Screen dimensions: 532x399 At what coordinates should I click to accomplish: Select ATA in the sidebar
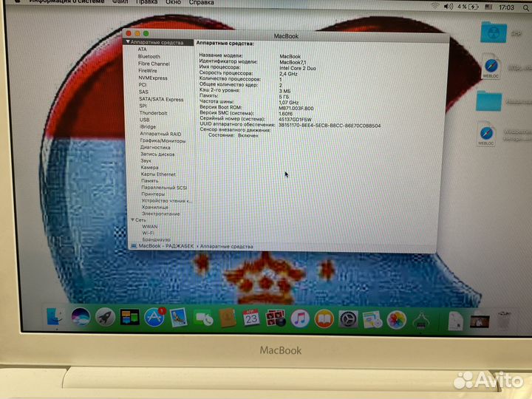pyautogui.click(x=142, y=50)
